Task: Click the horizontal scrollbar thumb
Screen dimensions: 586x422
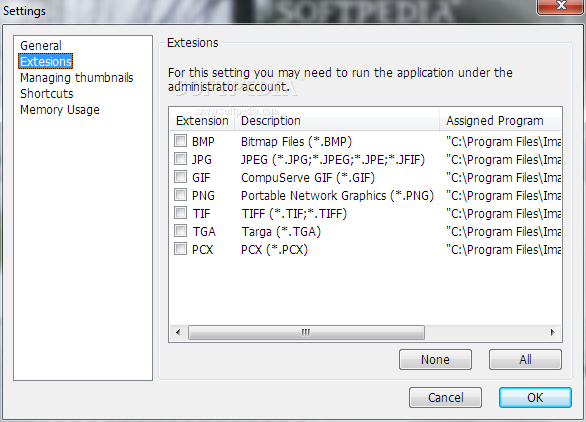Action: [x=306, y=332]
